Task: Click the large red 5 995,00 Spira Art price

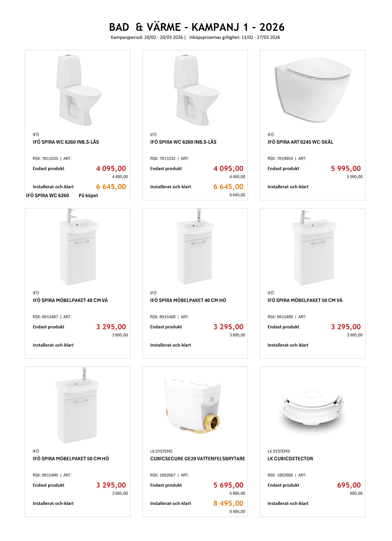Action: click(346, 168)
